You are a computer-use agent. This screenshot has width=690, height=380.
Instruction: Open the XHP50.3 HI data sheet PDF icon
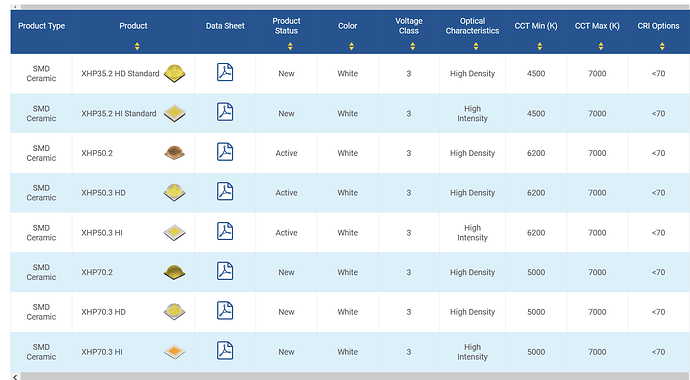click(x=225, y=231)
